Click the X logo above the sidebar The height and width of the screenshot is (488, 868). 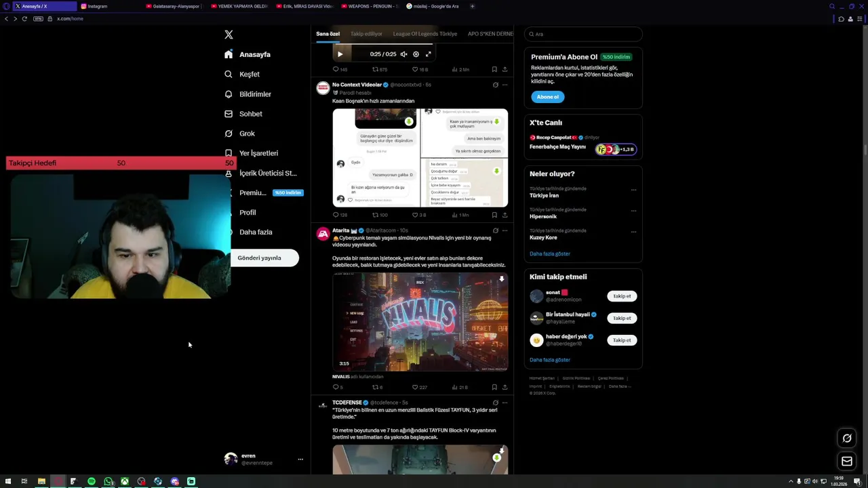(x=229, y=35)
